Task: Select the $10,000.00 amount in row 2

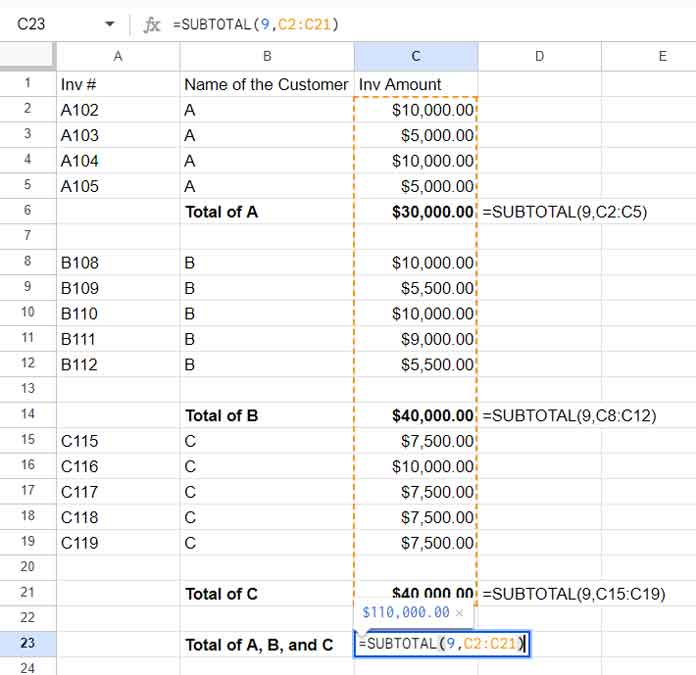Action: tap(416, 110)
